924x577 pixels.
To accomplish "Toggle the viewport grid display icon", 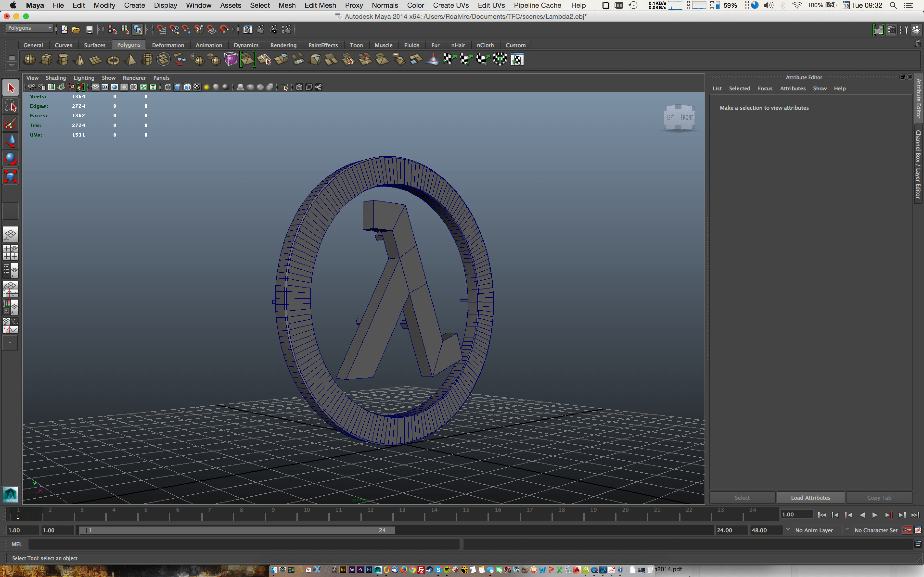I will coord(95,87).
